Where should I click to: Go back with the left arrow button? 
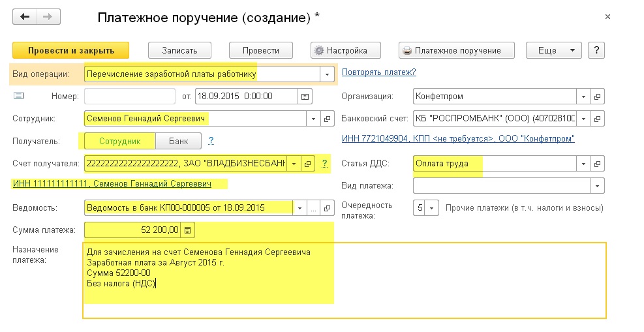coord(25,17)
